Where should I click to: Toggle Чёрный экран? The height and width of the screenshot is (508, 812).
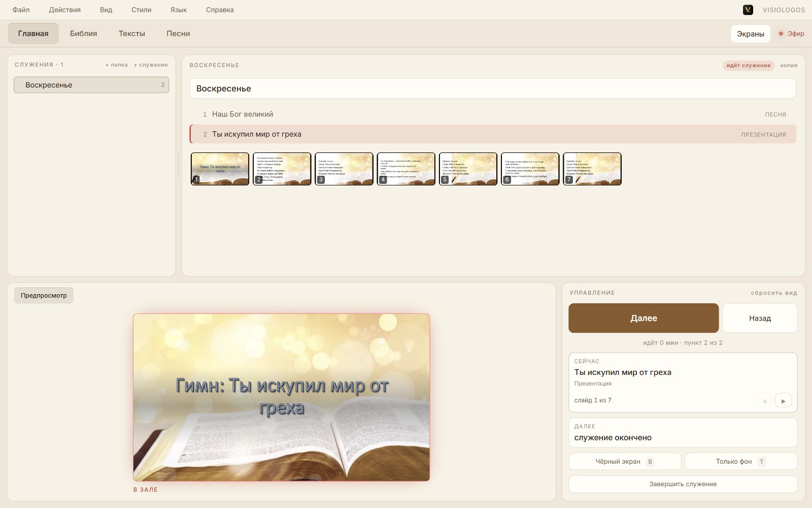point(625,461)
